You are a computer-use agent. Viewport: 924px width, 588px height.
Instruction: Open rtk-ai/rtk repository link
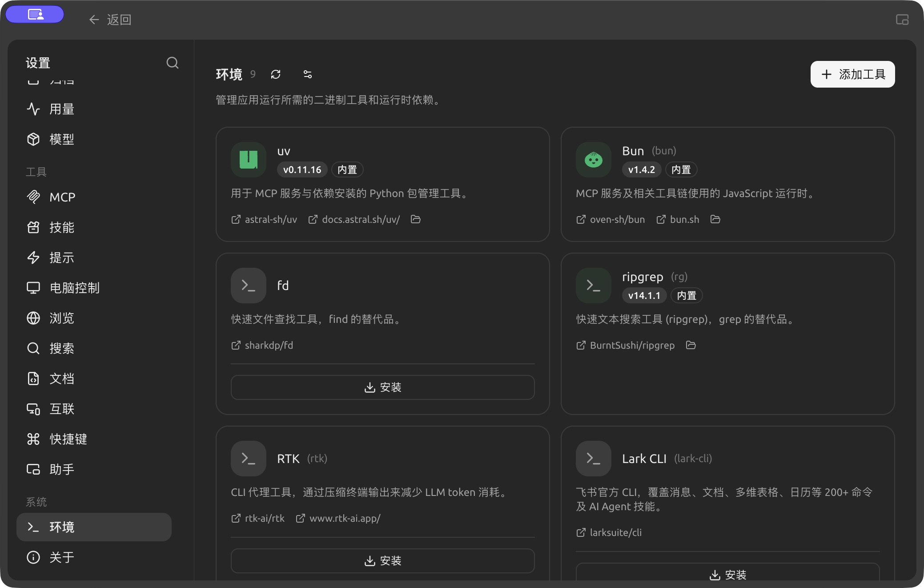(258, 518)
